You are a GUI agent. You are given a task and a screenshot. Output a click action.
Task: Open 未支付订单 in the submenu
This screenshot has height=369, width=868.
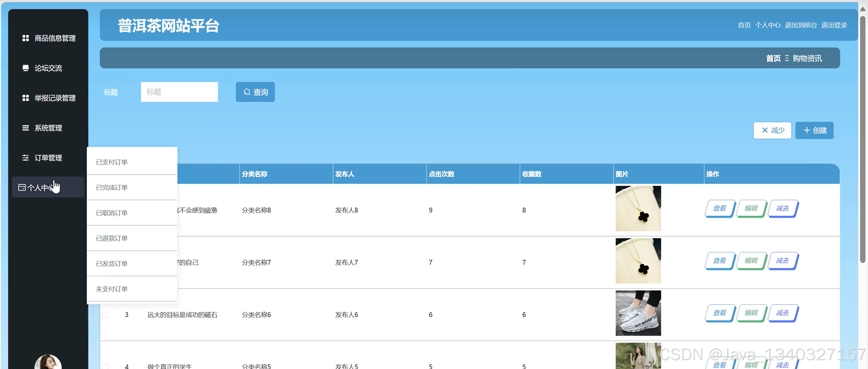pyautogui.click(x=132, y=289)
